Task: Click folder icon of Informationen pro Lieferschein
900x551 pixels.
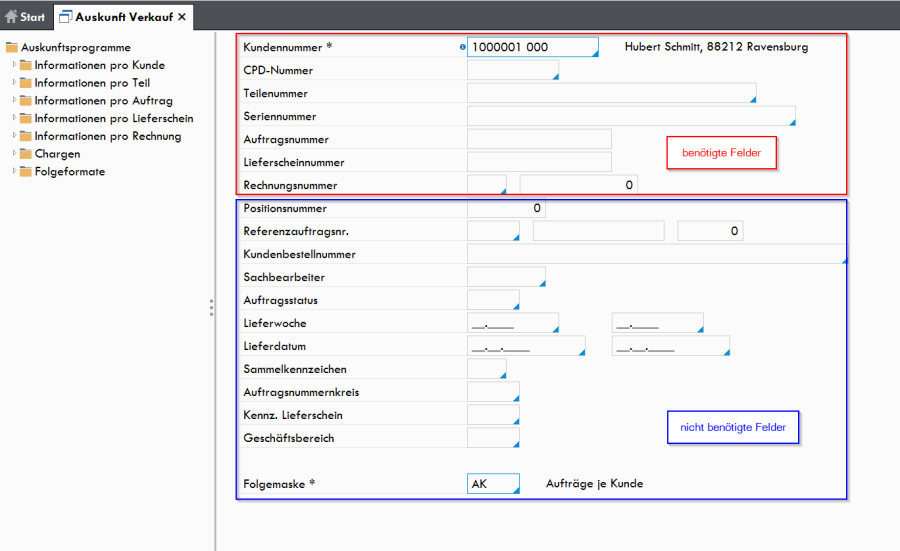Action: 25,118
